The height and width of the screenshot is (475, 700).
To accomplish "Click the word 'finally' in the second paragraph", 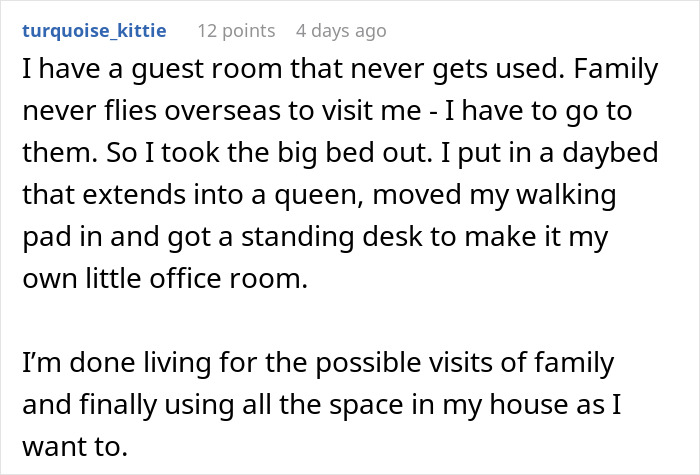I will 118,404.
